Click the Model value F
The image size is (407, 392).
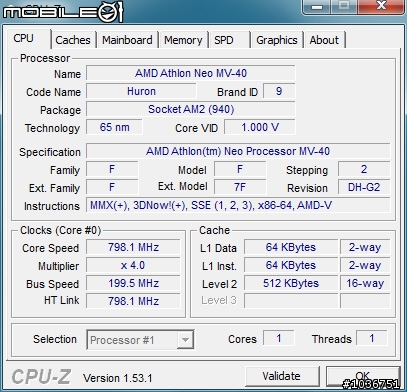point(240,169)
